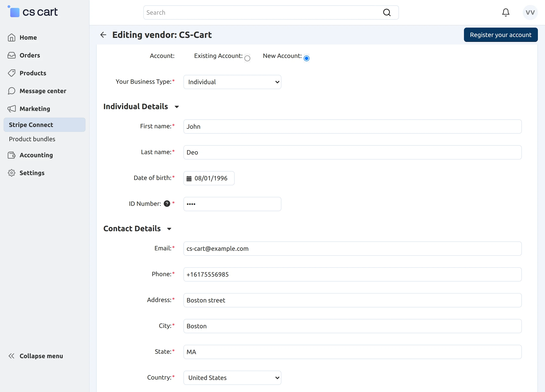This screenshot has width=545, height=392.
Task: Click the masked ID Number field
Action: point(232,204)
